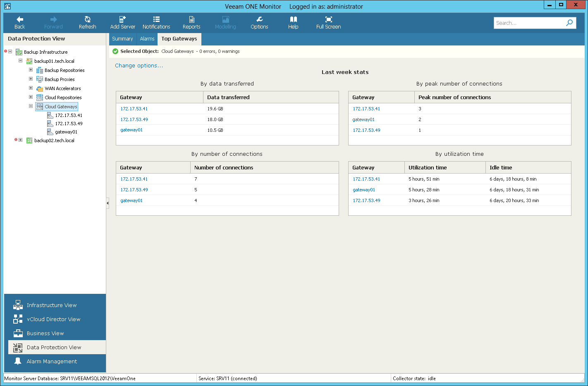Viewport: 588px width, 386px height.
Task: Click the Forward arrow icon
Action: point(53,19)
